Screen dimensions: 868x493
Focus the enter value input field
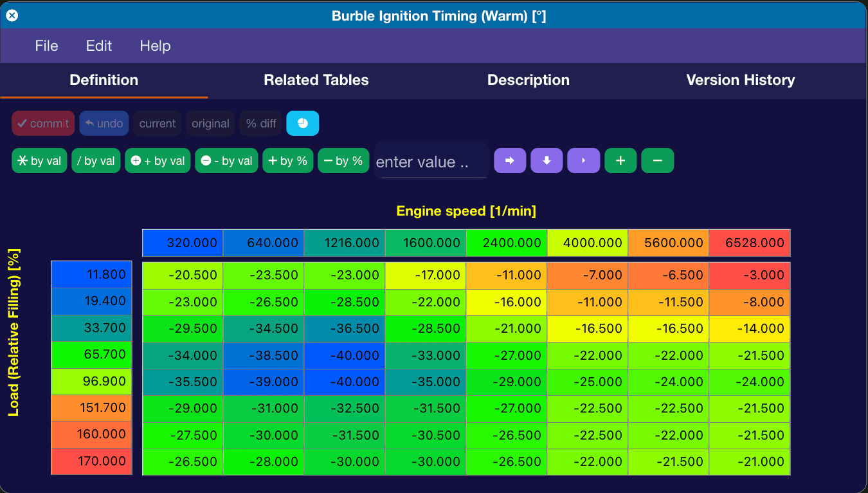[x=431, y=161]
